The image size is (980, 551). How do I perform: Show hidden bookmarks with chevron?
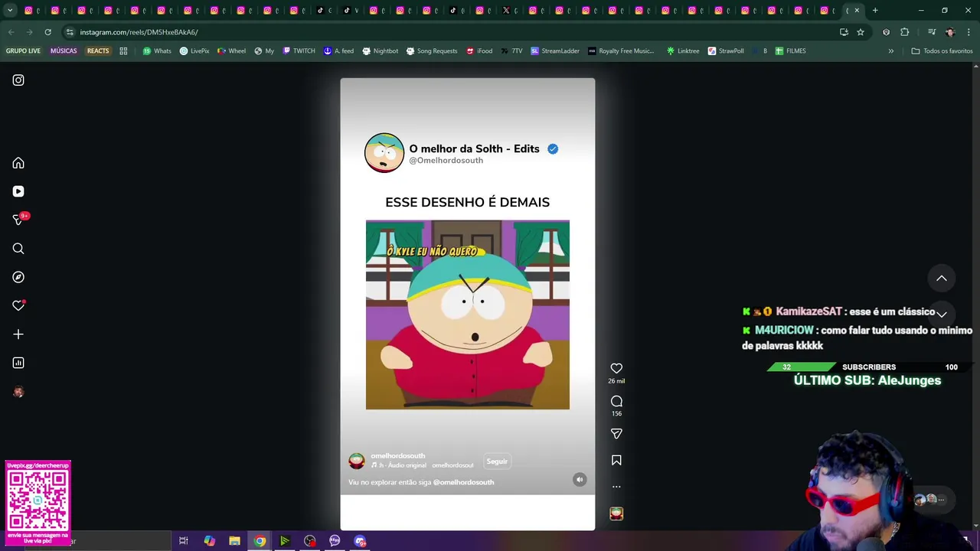891,51
